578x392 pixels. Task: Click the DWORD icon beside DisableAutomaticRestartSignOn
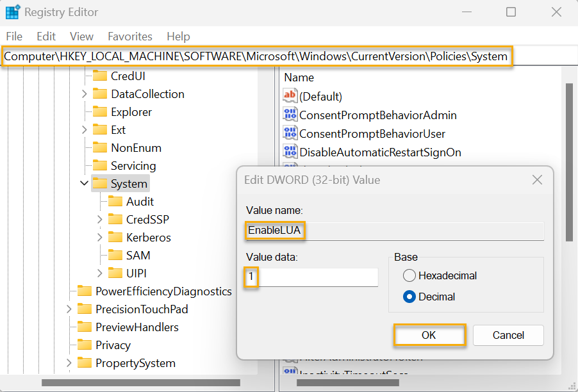[x=290, y=152]
